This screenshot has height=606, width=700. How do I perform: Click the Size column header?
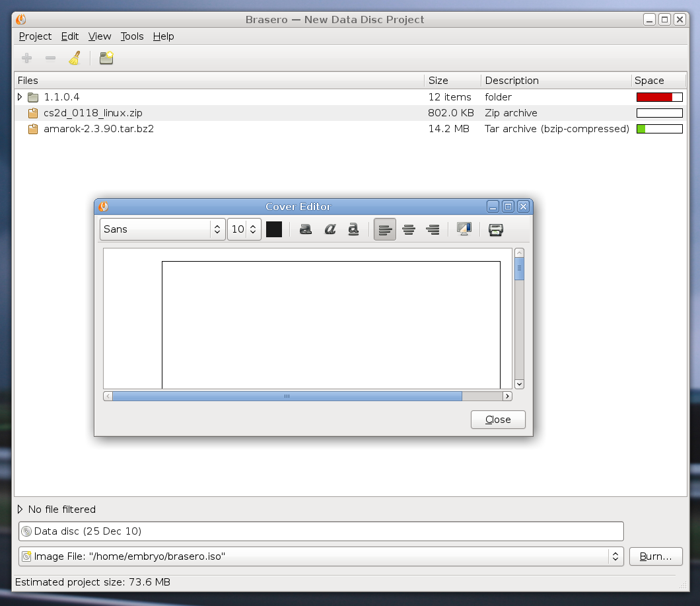point(452,81)
